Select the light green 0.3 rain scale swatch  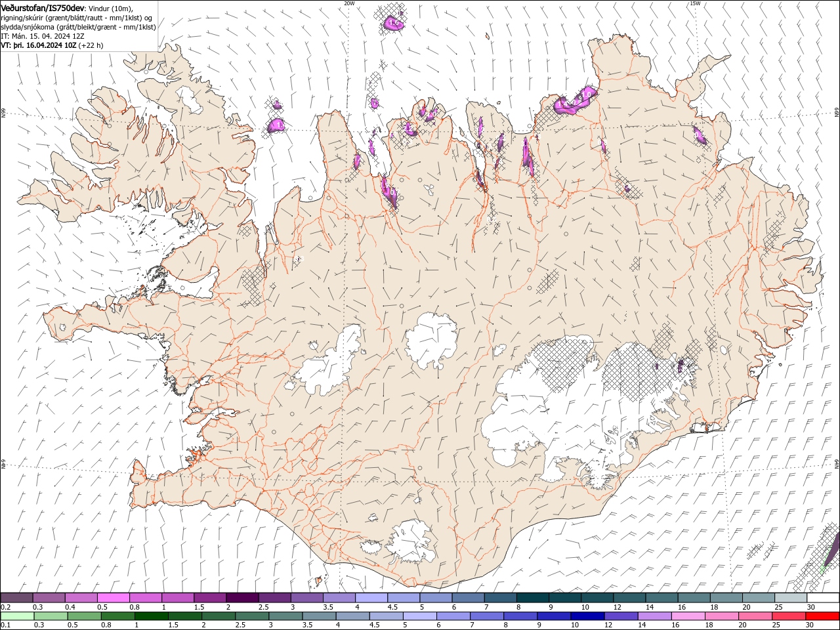(51, 616)
